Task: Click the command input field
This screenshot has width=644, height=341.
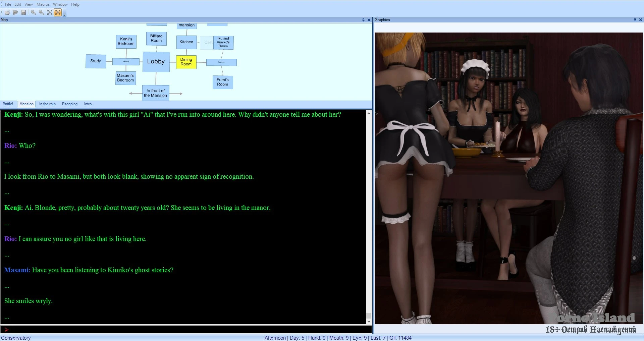Action: click(x=188, y=329)
